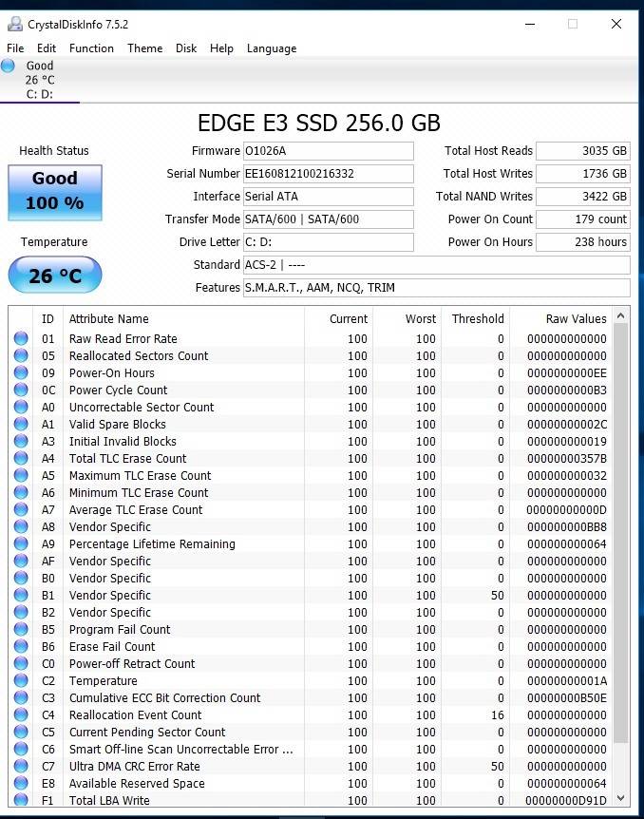Click status orb for Initial Invalid Blocks
This screenshot has height=819, width=644.
coord(21,442)
